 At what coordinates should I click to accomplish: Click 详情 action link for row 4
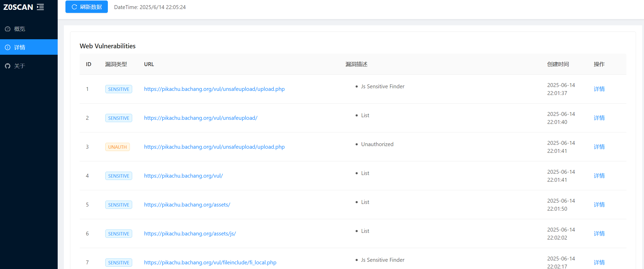(x=599, y=176)
